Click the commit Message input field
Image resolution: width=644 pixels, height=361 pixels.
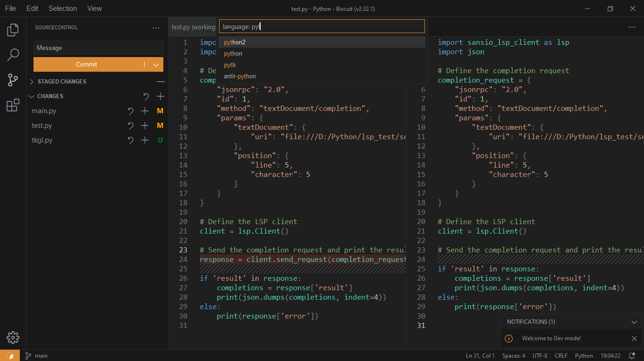coord(98,48)
